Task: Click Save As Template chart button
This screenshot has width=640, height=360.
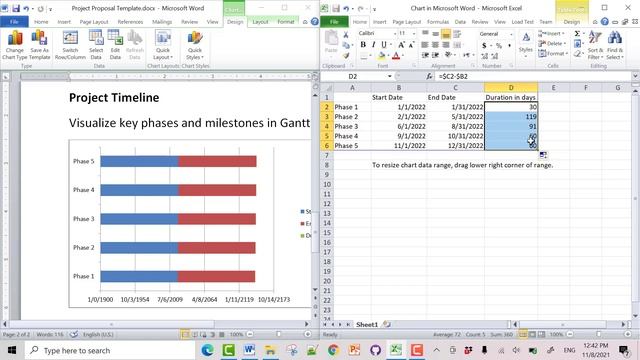Action: [x=39, y=45]
